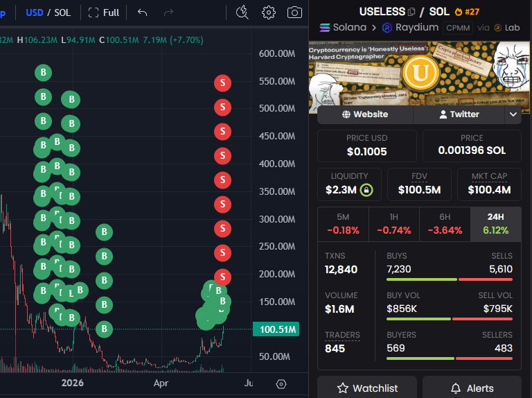Viewport: 532px width, 398px height.
Task: Click the 600.00M price axis label
Action: click(x=277, y=53)
